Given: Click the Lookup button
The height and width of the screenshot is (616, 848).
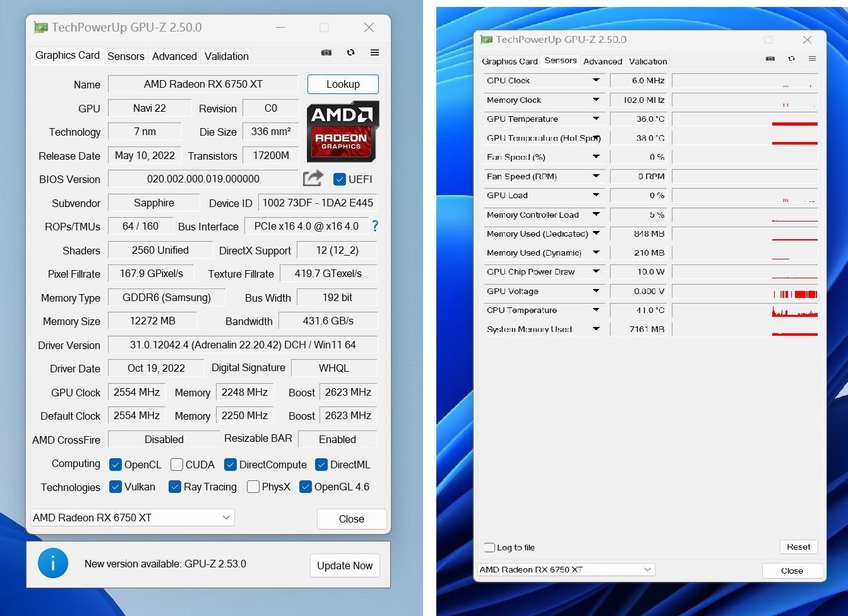Looking at the screenshot, I should point(343,84).
